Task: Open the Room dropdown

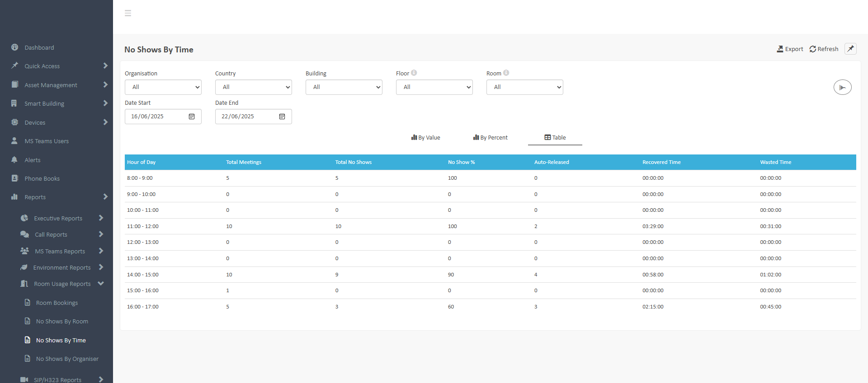Action: click(525, 87)
